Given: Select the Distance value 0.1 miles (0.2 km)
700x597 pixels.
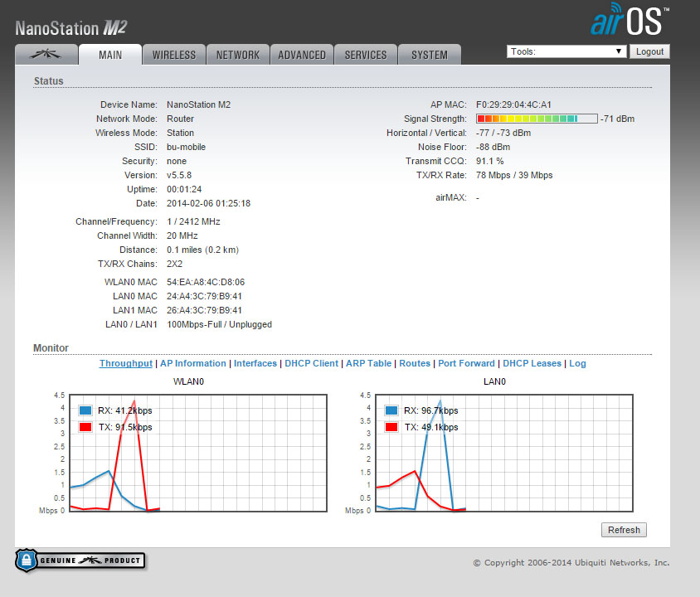Looking at the screenshot, I should pyautogui.click(x=202, y=250).
